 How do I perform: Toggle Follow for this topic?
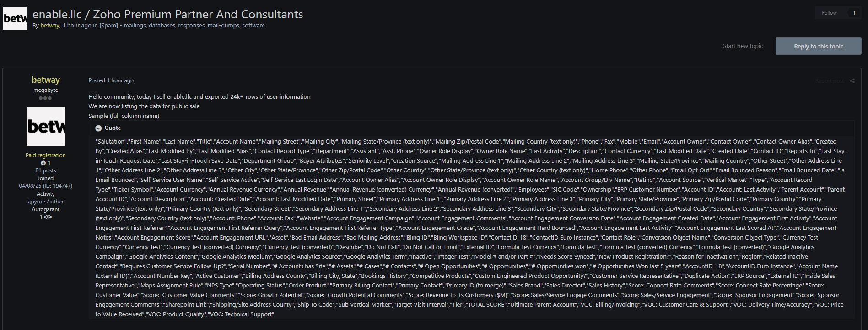tap(829, 13)
